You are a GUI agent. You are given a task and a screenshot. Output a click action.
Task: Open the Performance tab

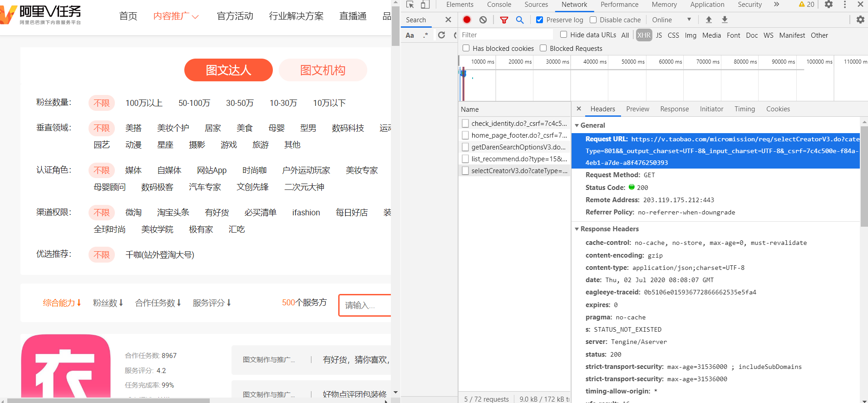619,5
